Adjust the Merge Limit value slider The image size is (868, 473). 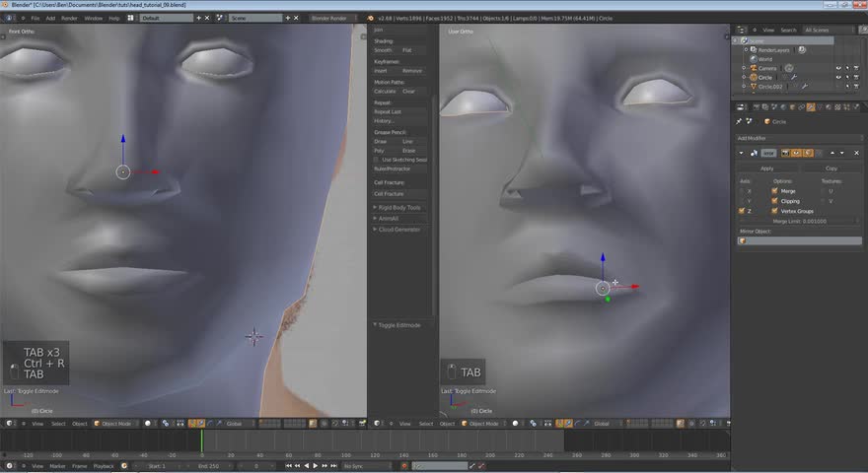(799, 221)
